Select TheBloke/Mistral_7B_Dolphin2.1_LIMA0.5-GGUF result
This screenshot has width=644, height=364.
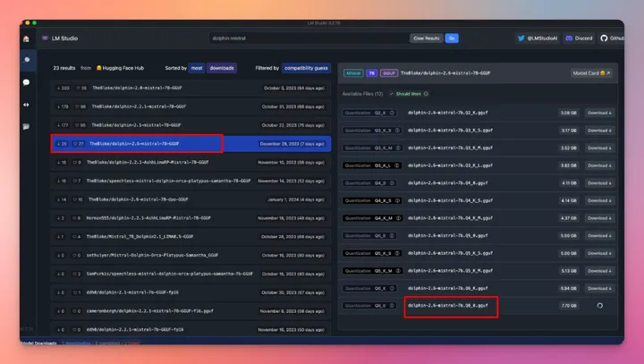coord(191,237)
